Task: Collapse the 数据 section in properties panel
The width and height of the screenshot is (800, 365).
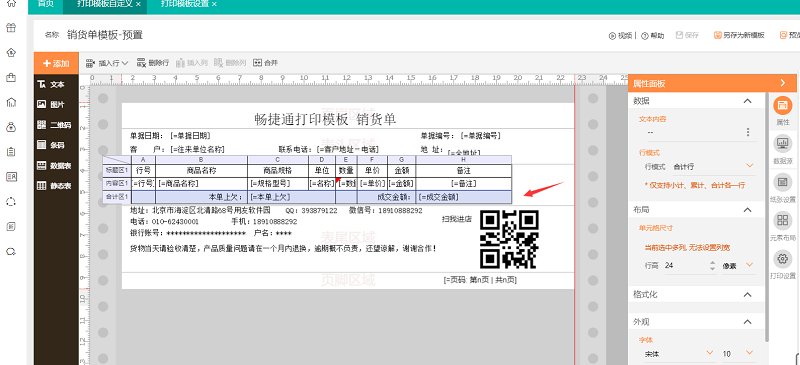Action: [x=747, y=101]
